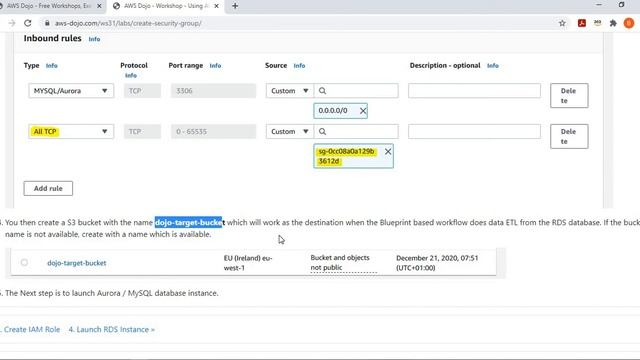640x360 pixels.
Task: Click the December 21, 2020, 07:51 date cell
Action: (437, 263)
